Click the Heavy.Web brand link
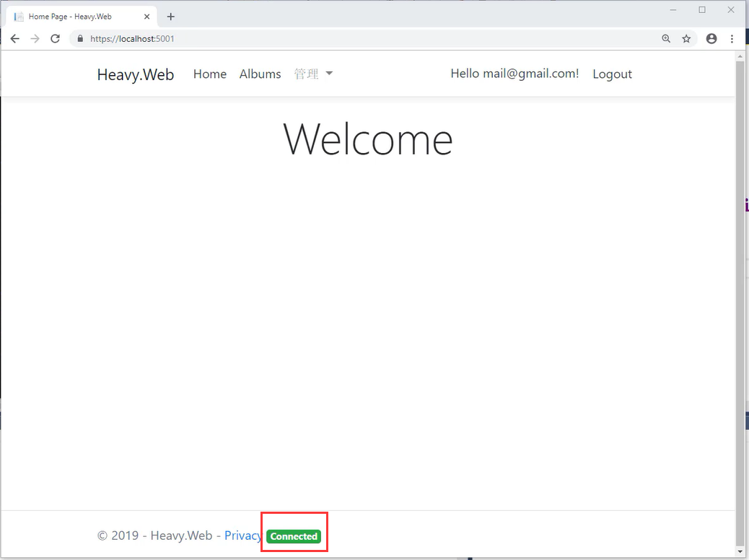This screenshot has width=749, height=560. click(136, 74)
